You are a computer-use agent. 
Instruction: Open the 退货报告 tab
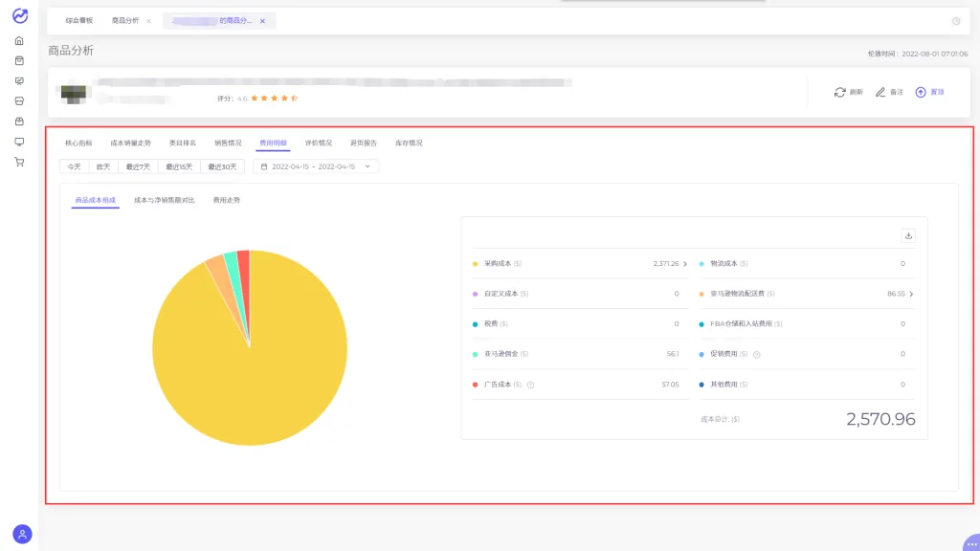coord(363,143)
